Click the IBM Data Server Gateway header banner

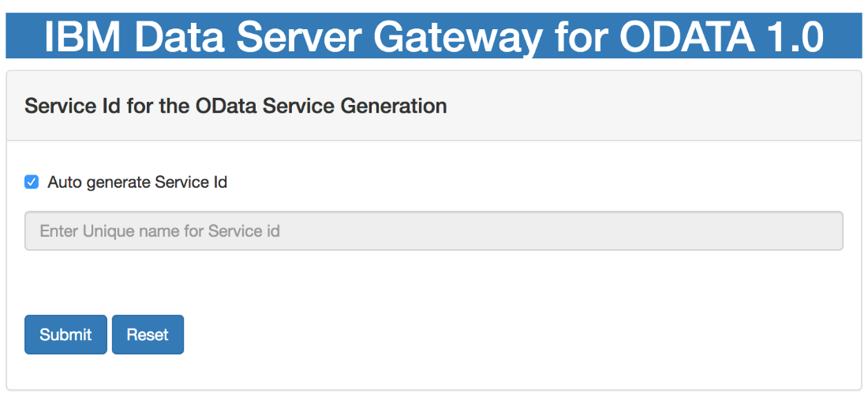pyautogui.click(x=434, y=36)
